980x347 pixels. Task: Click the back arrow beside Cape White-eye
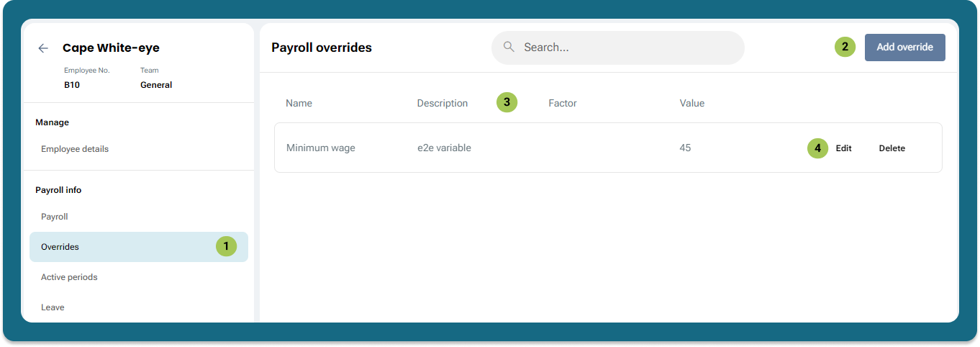tap(43, 48)
